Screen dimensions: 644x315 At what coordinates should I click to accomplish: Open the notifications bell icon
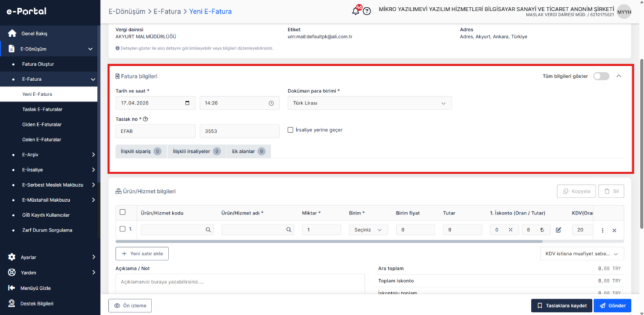coord(356,11)
